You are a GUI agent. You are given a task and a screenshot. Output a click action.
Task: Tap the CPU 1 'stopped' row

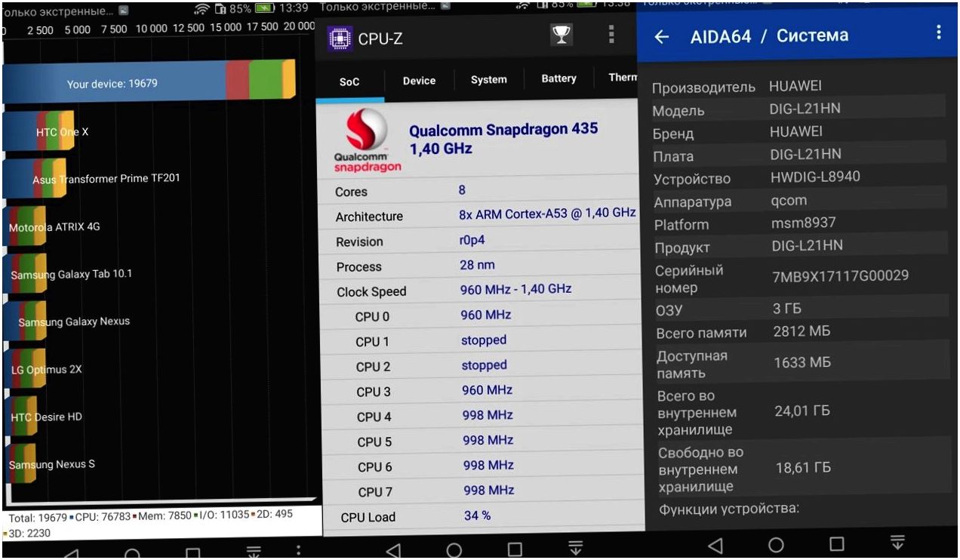[x=482, y=340]
